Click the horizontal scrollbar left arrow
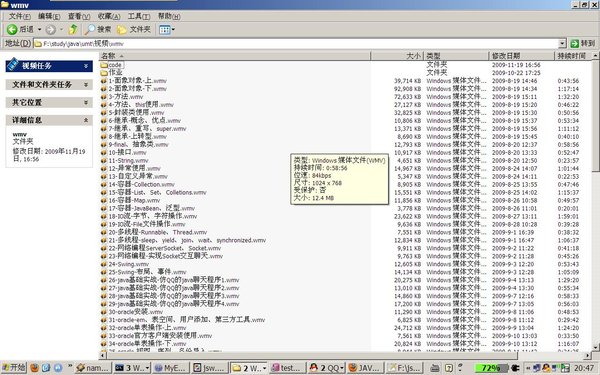This screenshot has height=375, width=600. [103, 355]
